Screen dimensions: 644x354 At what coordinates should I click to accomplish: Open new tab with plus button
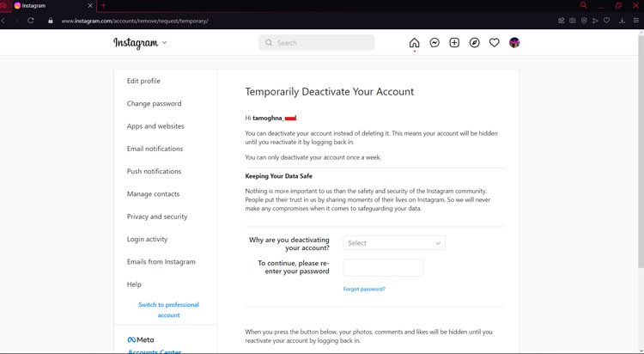(x=104, y=6)
